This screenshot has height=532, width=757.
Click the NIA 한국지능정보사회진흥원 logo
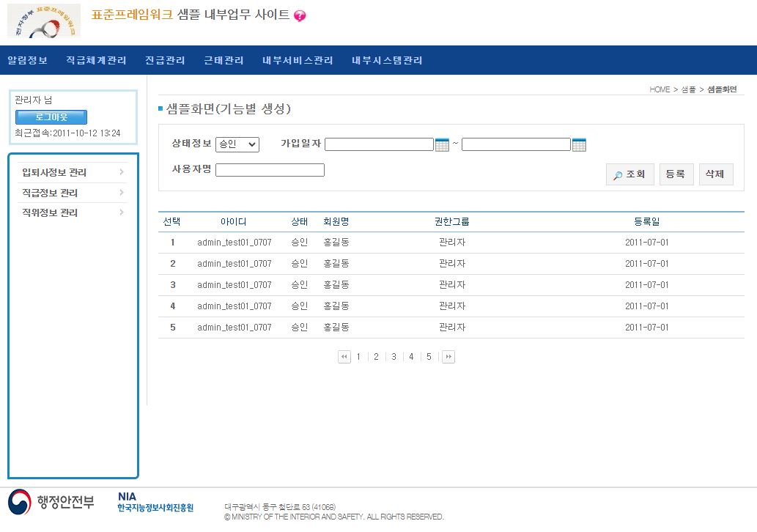tap(155, 503)
